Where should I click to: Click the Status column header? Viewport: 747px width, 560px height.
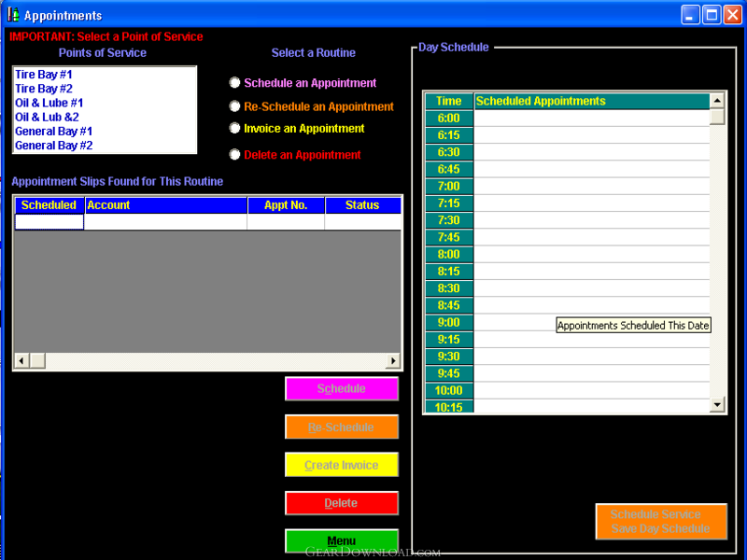pos(362,205)
